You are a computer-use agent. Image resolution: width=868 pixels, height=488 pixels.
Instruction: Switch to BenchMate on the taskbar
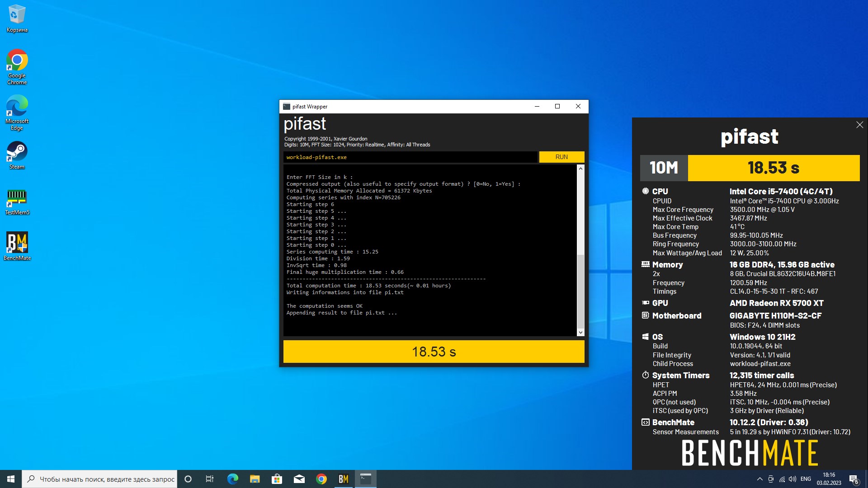pos(343,479)
